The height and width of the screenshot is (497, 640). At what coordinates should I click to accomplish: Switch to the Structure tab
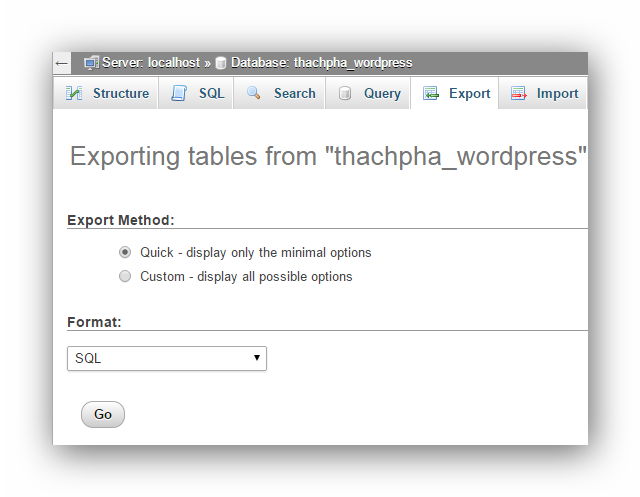tap(120, 93)
